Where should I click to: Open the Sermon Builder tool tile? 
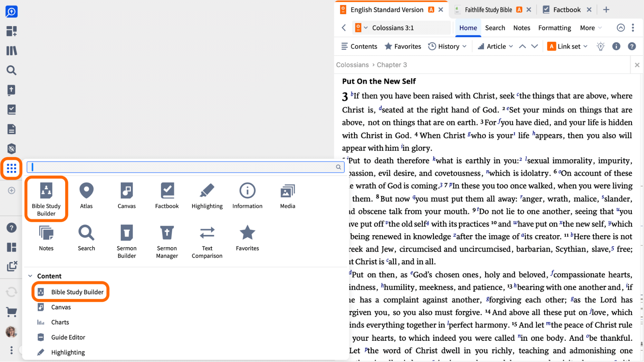click(127, 242)
